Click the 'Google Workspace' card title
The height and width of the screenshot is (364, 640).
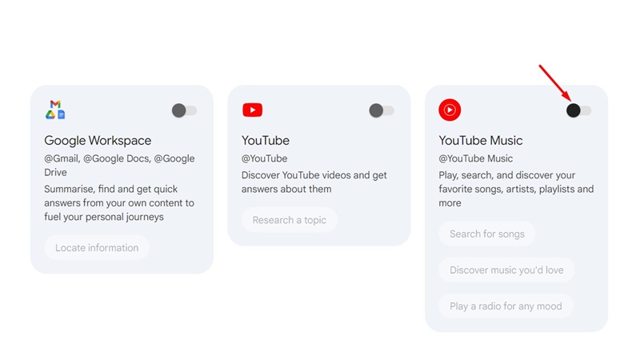tap(98, 140)
